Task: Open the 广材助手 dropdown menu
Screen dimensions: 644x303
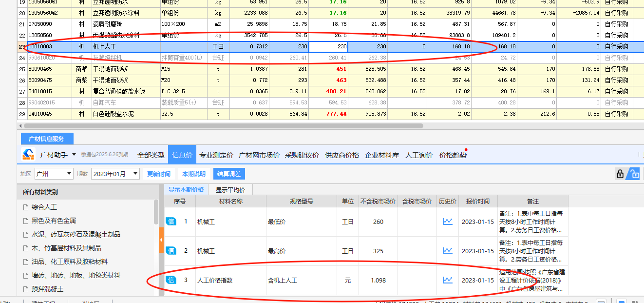Action: point(74,155)
